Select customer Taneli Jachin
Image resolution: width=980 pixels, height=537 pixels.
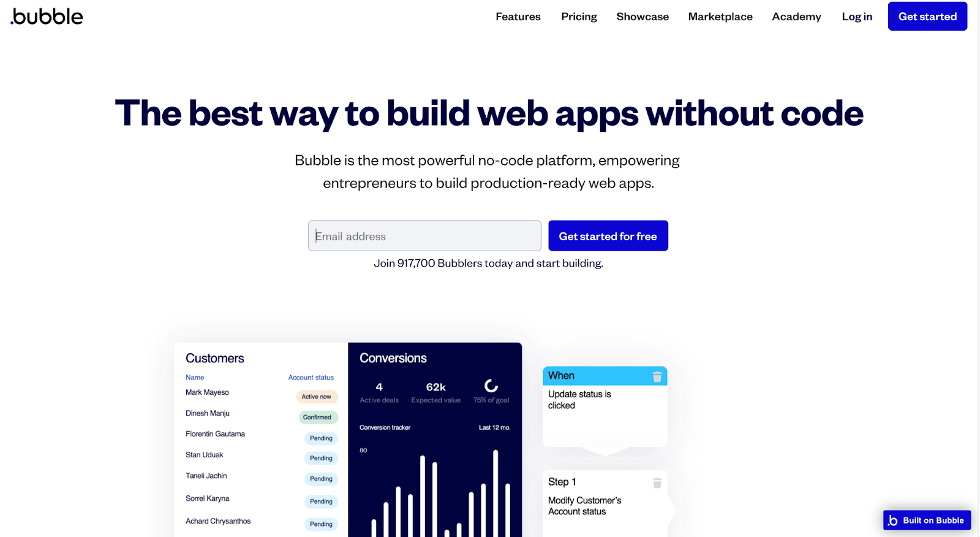coord(206,476)
